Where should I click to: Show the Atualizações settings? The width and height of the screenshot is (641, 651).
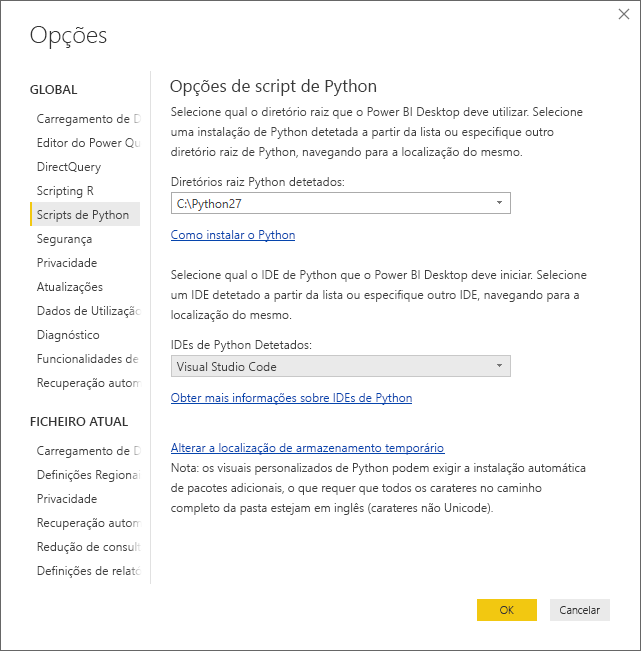point(70,287)
